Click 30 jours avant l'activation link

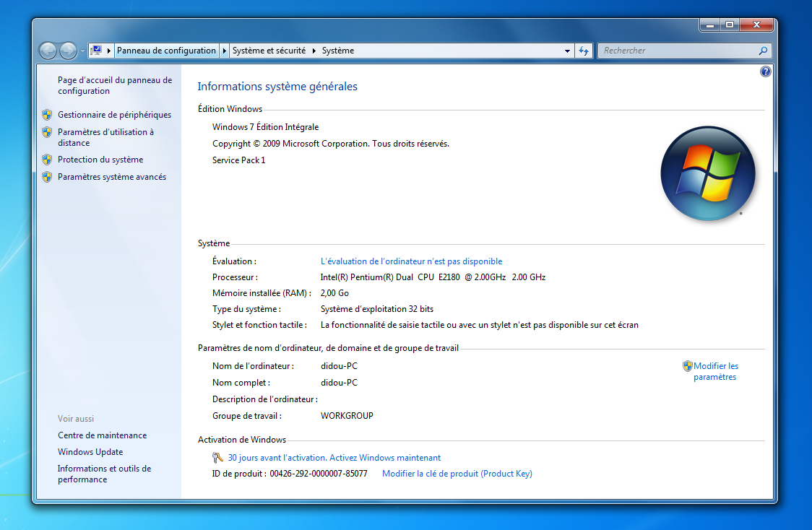pos(334,458)
